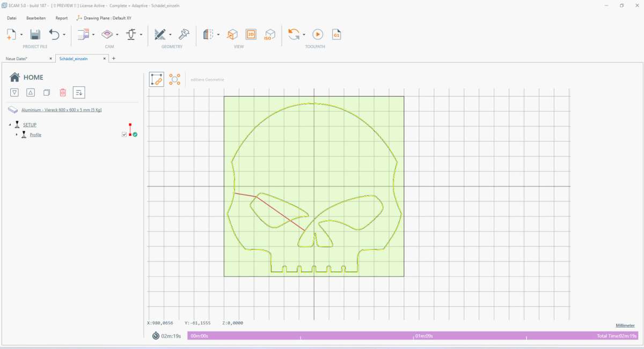This screenshot has height=349, width=644.
Task: Click the G1 G-code export icon
Action: pos(336,35)
